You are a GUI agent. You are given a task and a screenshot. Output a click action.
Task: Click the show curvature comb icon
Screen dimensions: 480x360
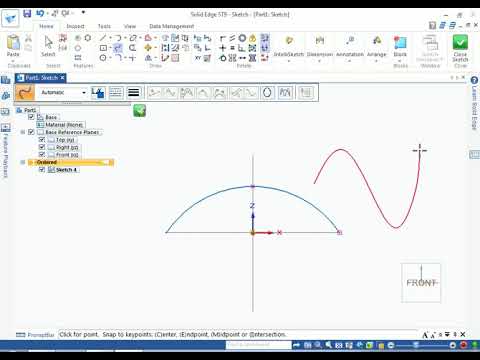(285, 92)
